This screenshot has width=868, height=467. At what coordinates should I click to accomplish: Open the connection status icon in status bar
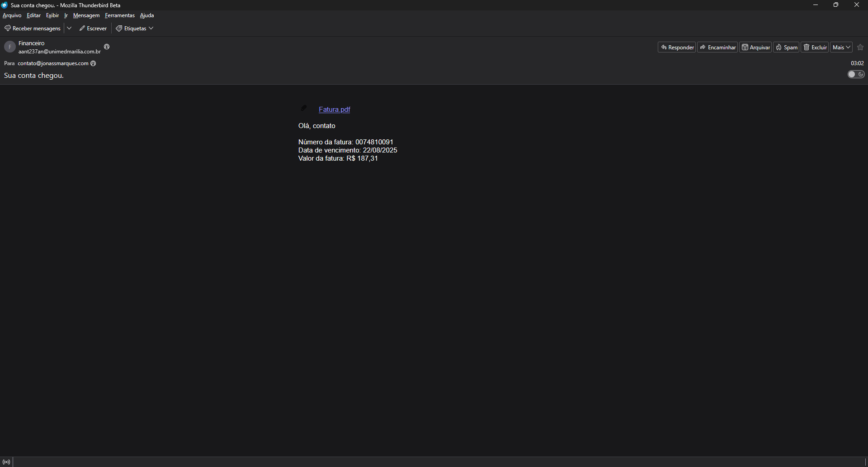point(6,462)
